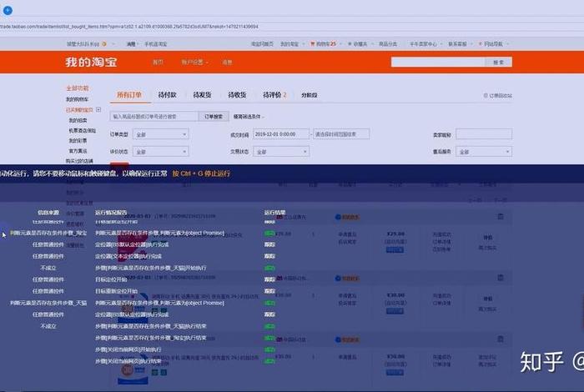The height and width of the screenshot is (392, 584).
Task: Click third order product thumbnail
Action: point(133,369)
